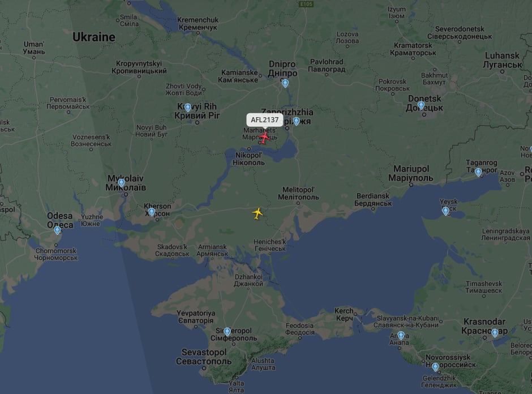Open the Kherson airport marker

coord(152,212)
